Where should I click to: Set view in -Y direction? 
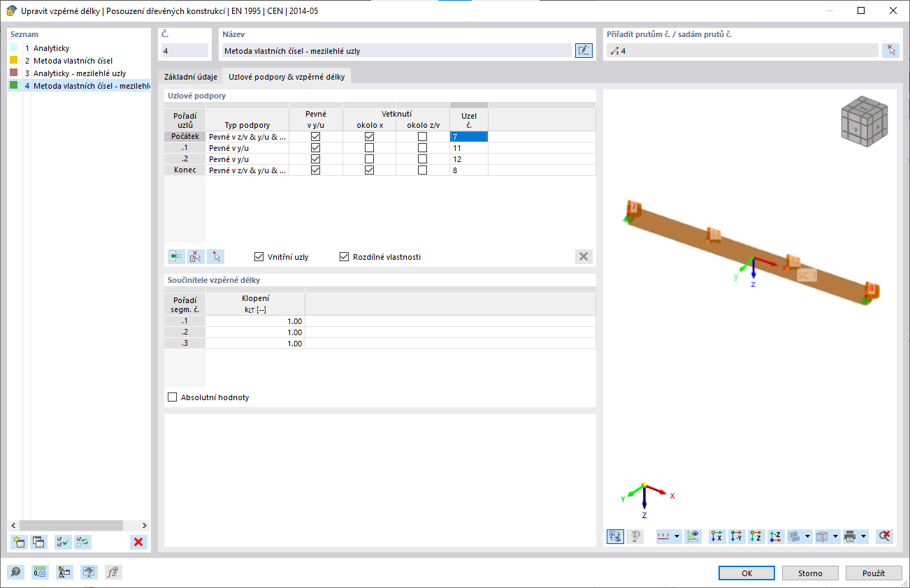pos(736,536)
